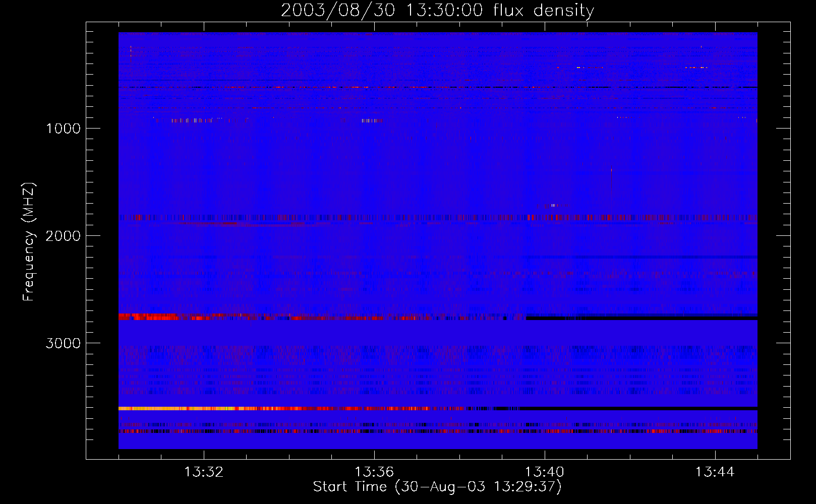Select the 1000 frequency tick label
Viewport: 816px width, 504px height.
point(63,129)
